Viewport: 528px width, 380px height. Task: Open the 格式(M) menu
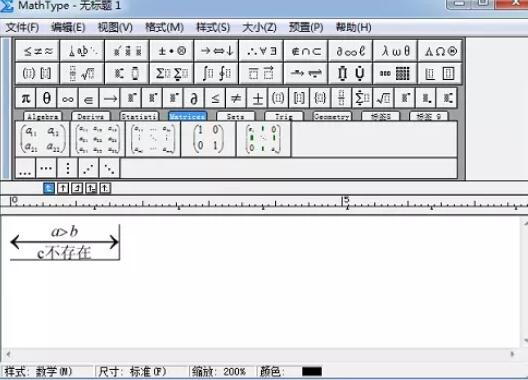[x=164, y=27]
